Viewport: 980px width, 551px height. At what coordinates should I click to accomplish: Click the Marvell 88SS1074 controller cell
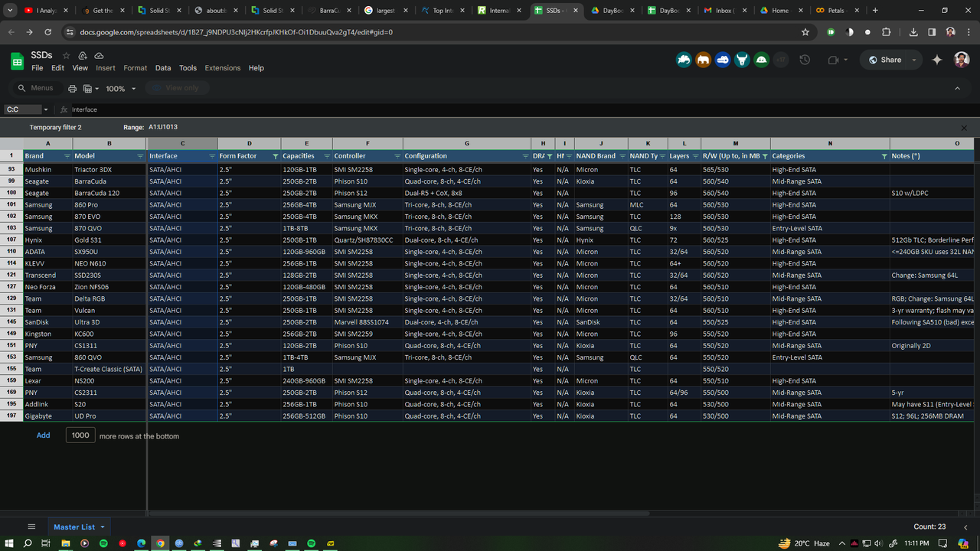point(367,322)
